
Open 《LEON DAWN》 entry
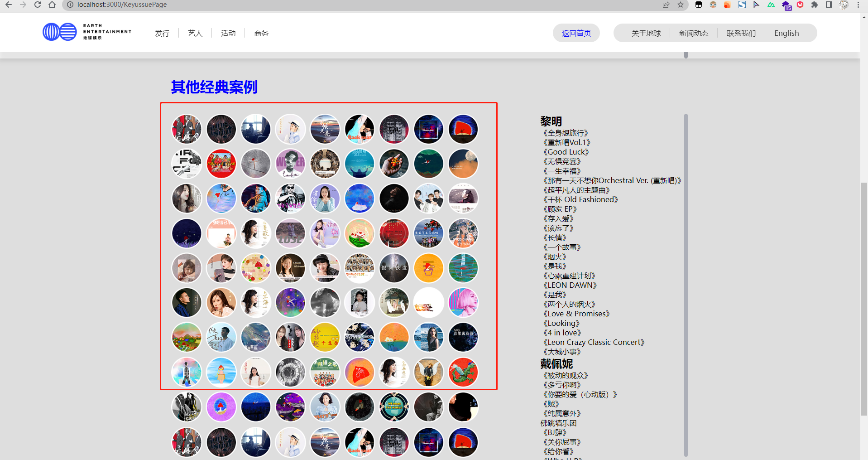(570, 285)
